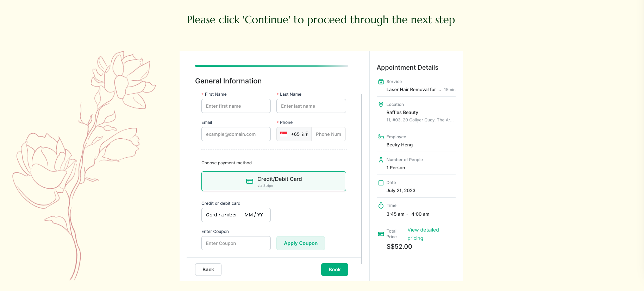Expand the truncated Laser Hair Removal service name
The width and height of the screenshot is (644, 291).
click(x=413, y=89)
